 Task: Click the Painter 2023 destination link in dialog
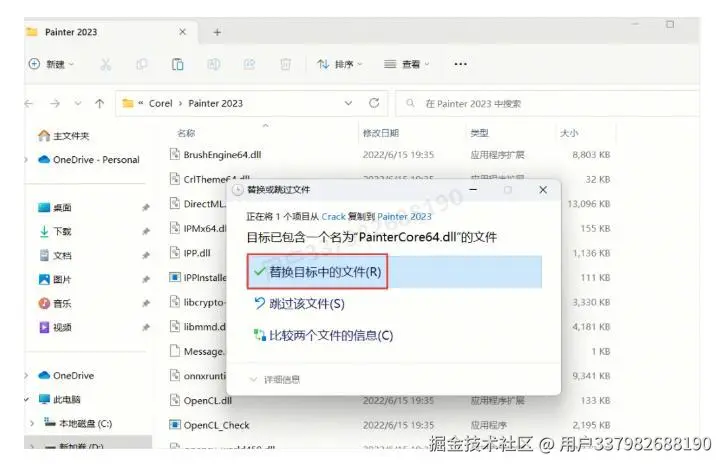point(404,216)
